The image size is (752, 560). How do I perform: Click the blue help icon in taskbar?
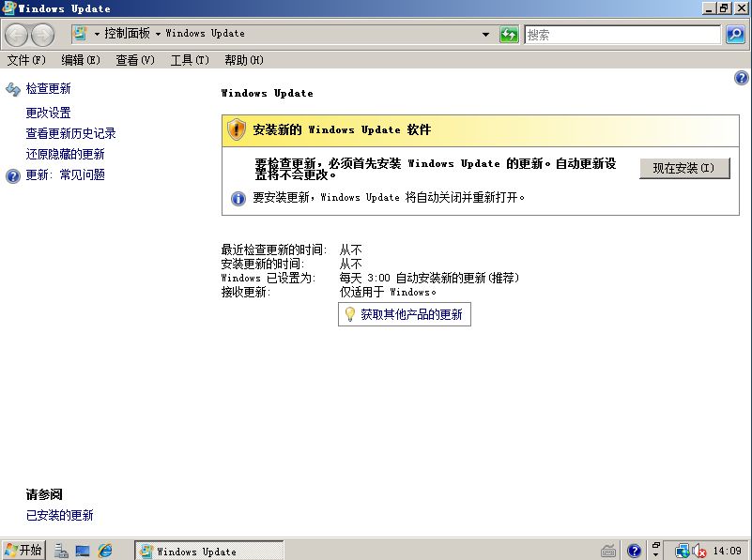click(x=634, y=551)
